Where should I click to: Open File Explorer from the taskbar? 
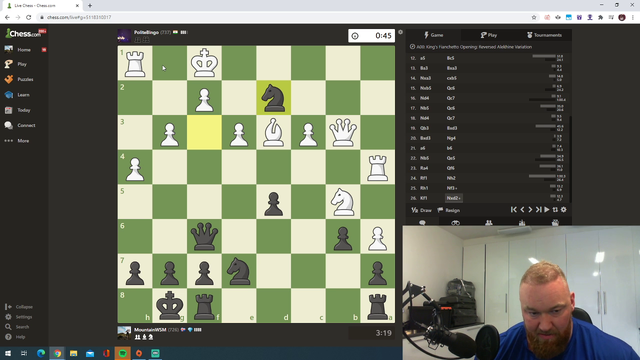coord(73,353)
